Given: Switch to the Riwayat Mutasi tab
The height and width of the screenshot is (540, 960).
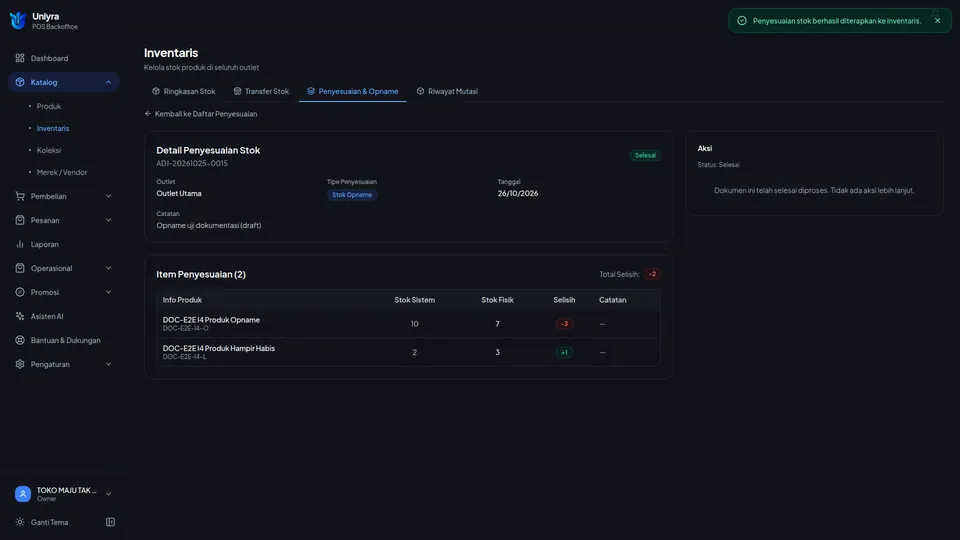Looking at the screenshot, I should [x=447, y=91].
